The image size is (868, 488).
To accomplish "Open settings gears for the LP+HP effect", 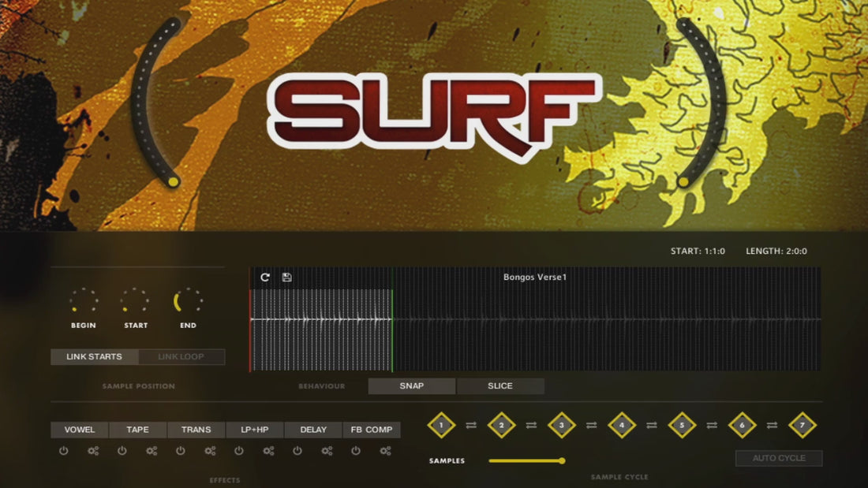I will pyautogui.click(x=268, y=451).
